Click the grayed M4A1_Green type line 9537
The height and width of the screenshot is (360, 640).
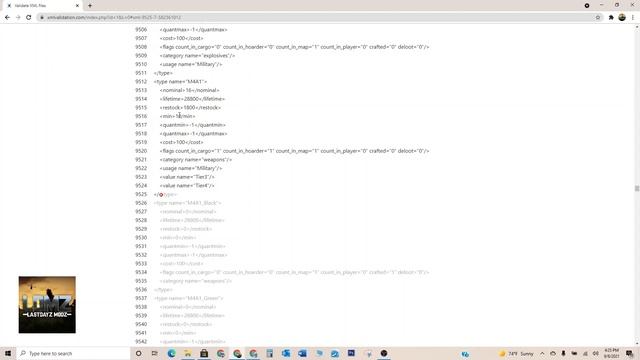189,298
